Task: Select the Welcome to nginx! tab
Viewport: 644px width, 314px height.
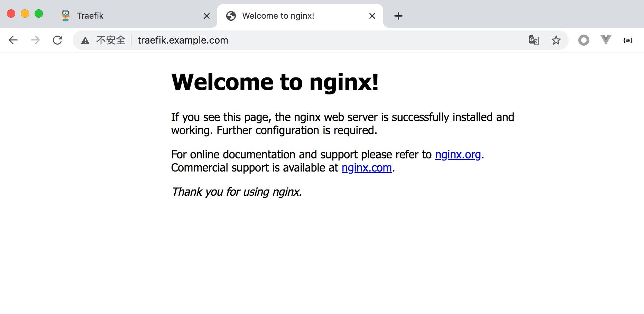Action: coord(294,16)
